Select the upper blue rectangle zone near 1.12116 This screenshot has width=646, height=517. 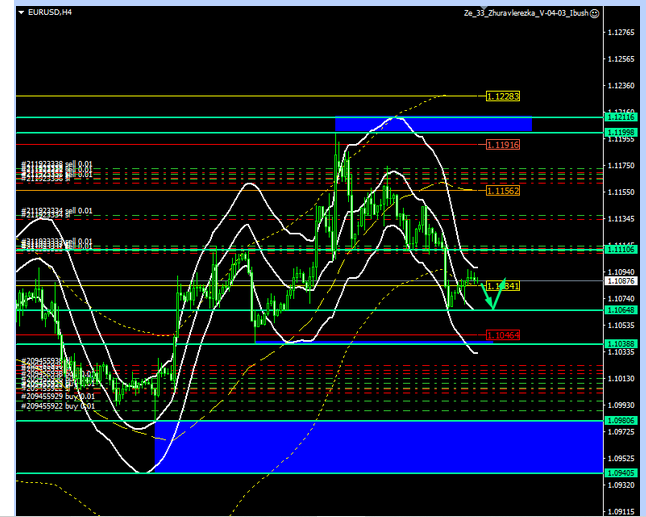433,124
